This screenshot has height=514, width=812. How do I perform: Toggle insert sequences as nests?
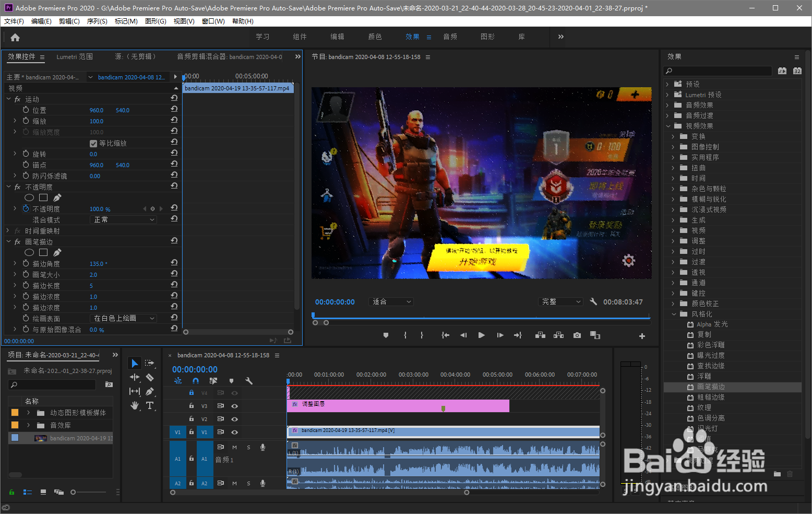(178, 381)
